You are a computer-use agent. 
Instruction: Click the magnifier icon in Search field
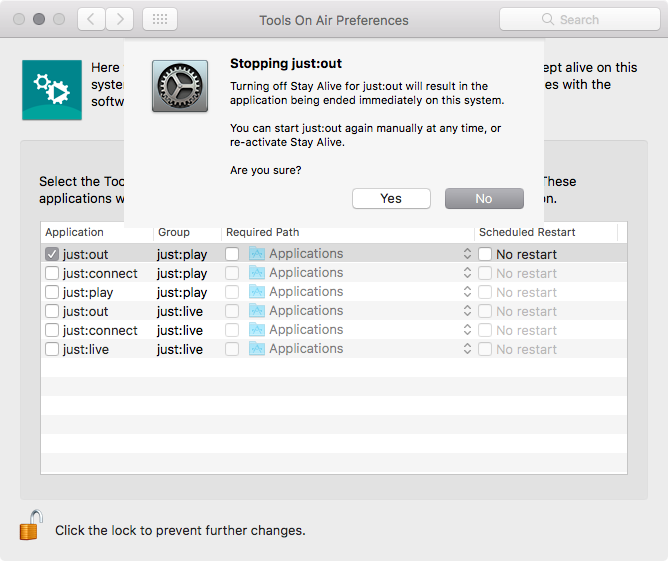[548, 19]
